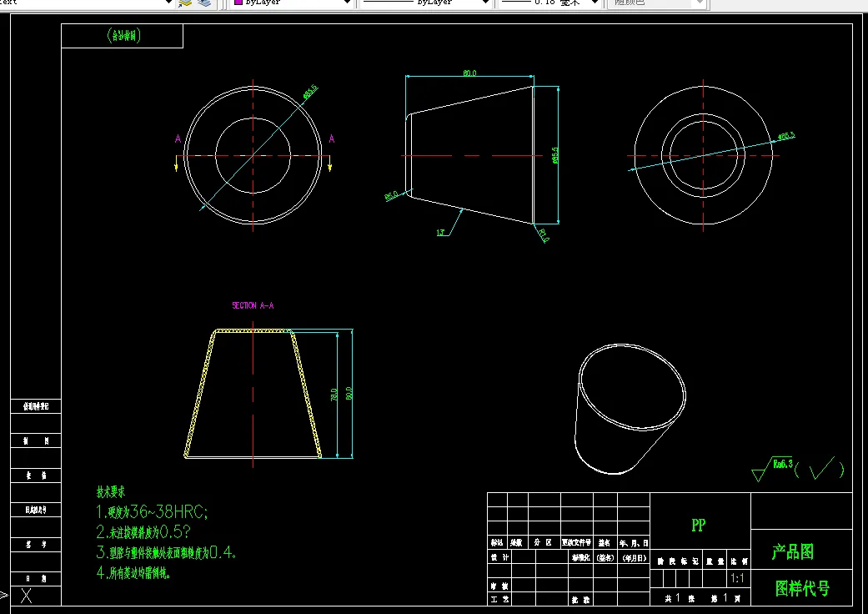Select the 共1张 第1页 sheet count text
Viewport: 868px width, 614px height.
(x=701, y=598)
